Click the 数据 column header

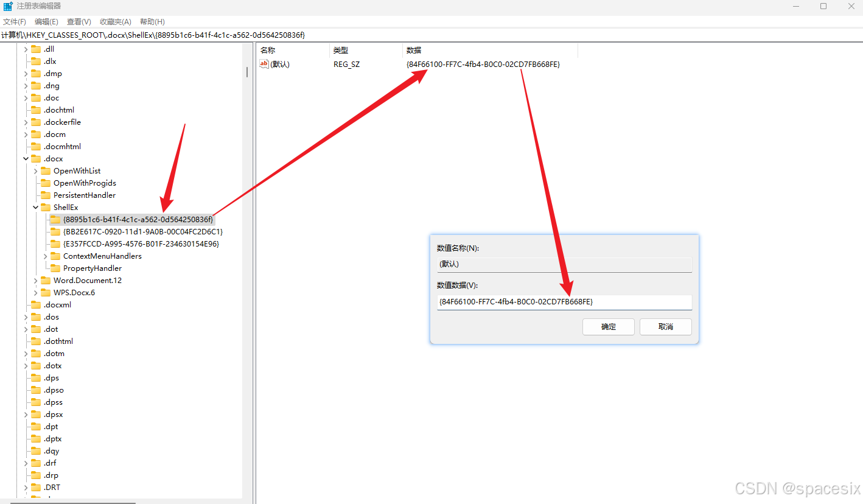[490, 51]
